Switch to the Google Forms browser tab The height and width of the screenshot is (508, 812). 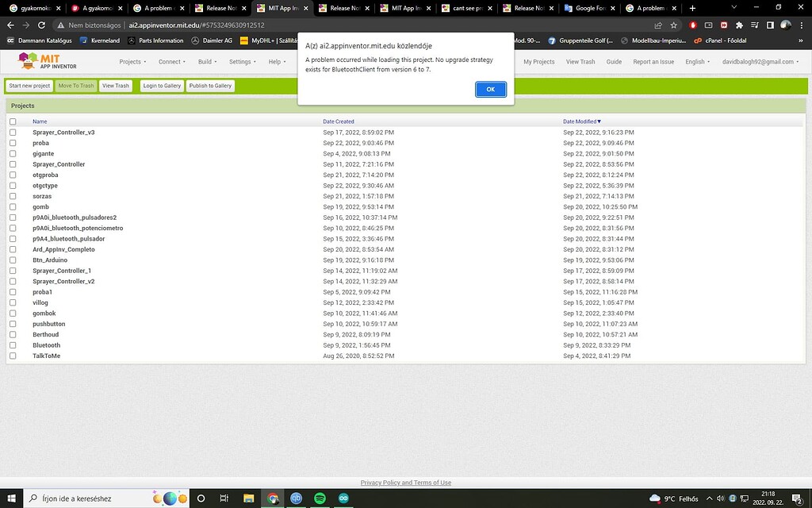click(x=588, y=8)
